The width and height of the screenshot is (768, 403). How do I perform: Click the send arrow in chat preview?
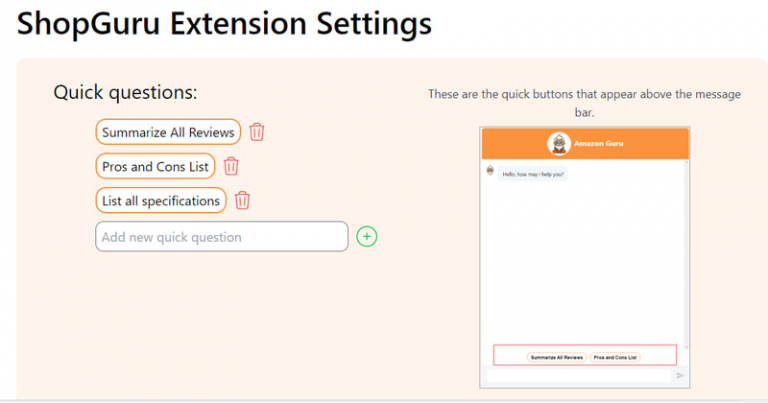coord(680,376)
